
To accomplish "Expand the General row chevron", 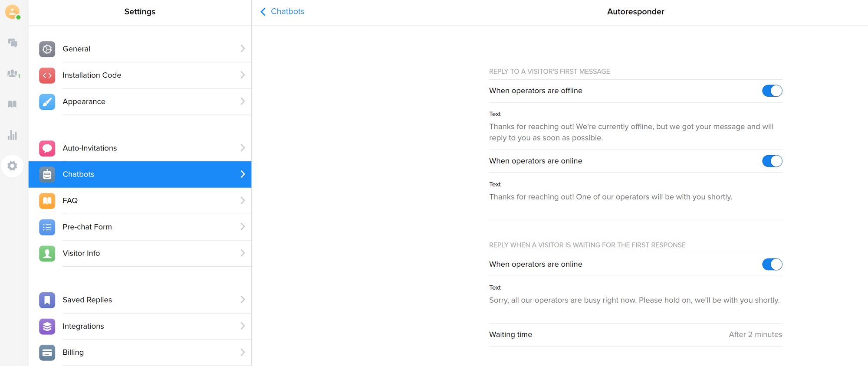I will [243, 49].
